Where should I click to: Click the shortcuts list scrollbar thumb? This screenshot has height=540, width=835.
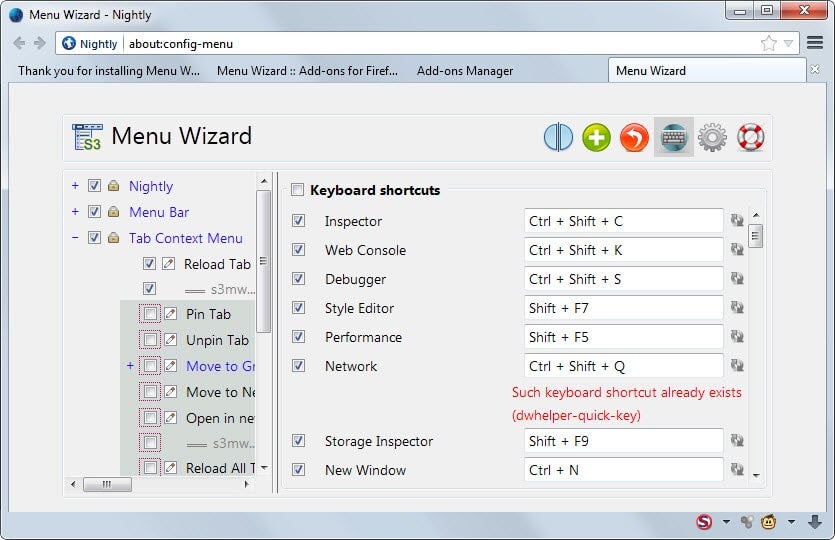[756, 236]
